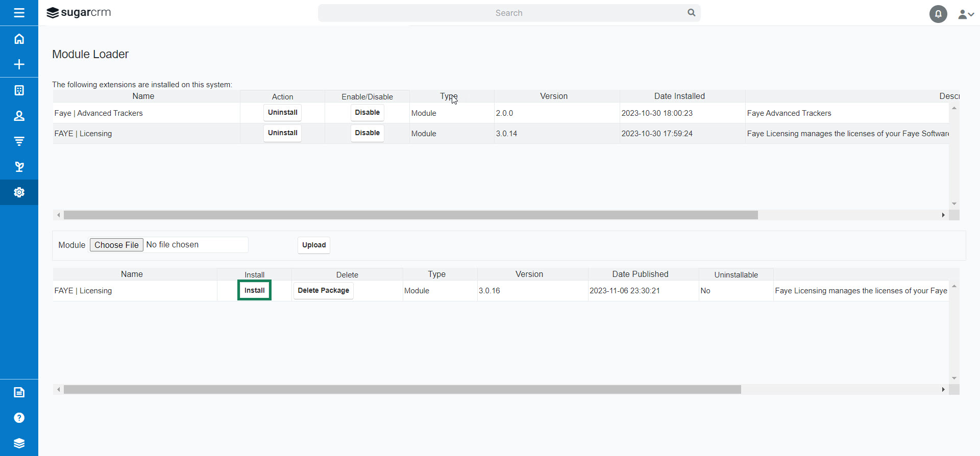
Task: Open Contacts person icon in sidebar
Action: [19, 116]
